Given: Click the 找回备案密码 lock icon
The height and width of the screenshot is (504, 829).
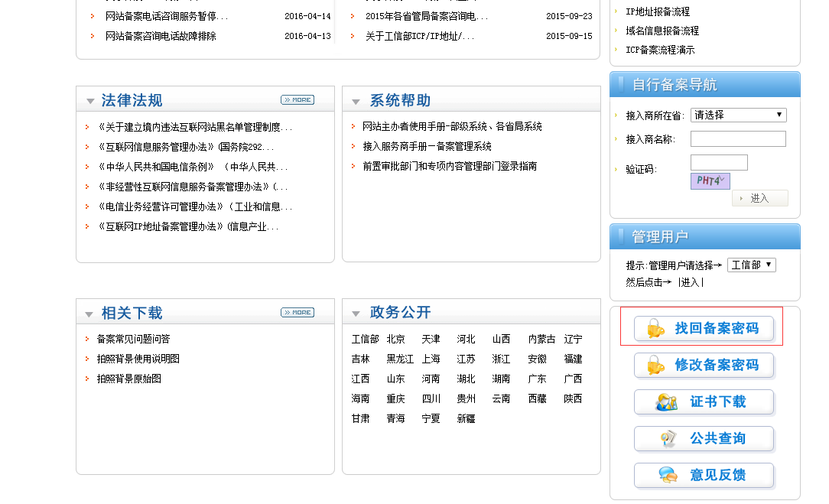Looking at the screenshot, I should point(655,329).
